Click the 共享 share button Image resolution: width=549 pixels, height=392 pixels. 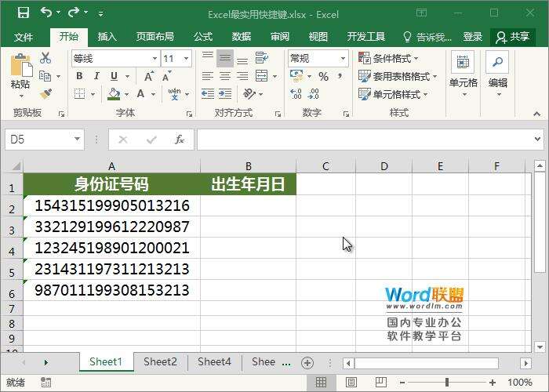513,37
